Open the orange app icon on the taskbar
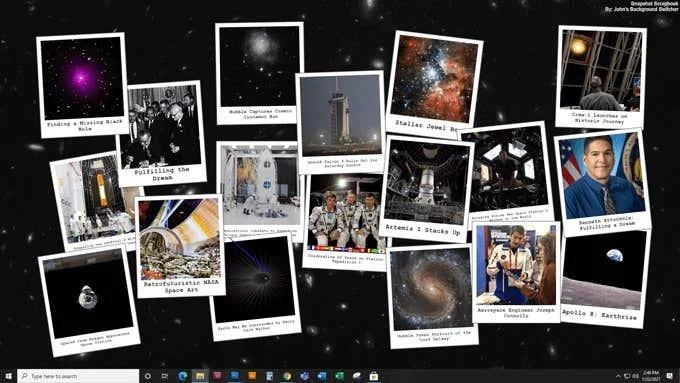Image resolution: width=680 pixels, height=383 pixels. (252, 376)
